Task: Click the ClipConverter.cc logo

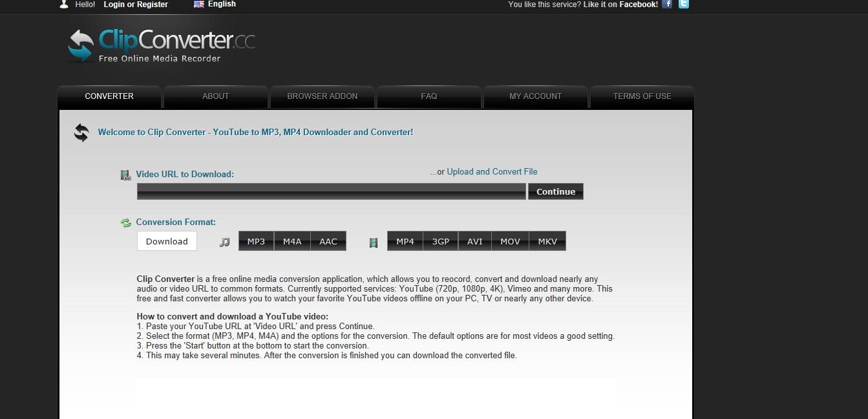Action: (161, 45)
